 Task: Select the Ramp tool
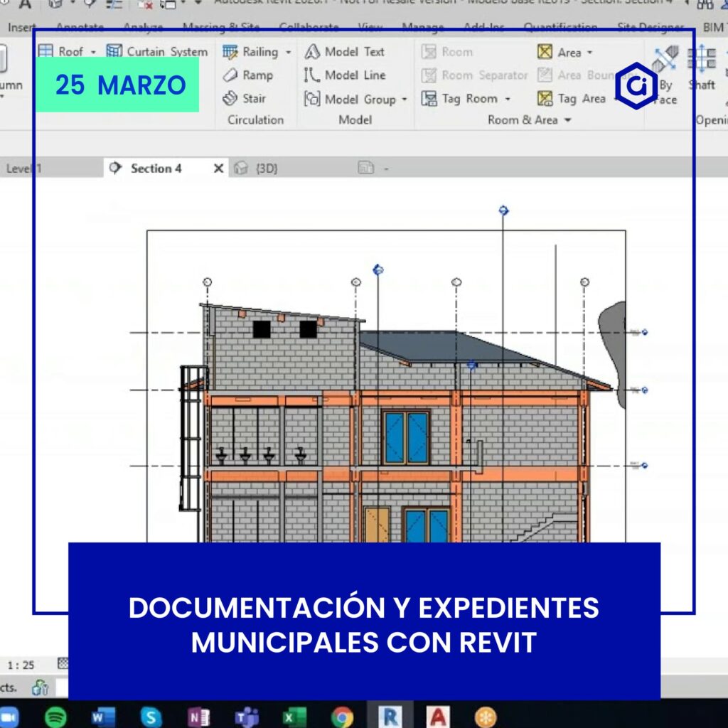pyautogui.click(x=248, y=75)
